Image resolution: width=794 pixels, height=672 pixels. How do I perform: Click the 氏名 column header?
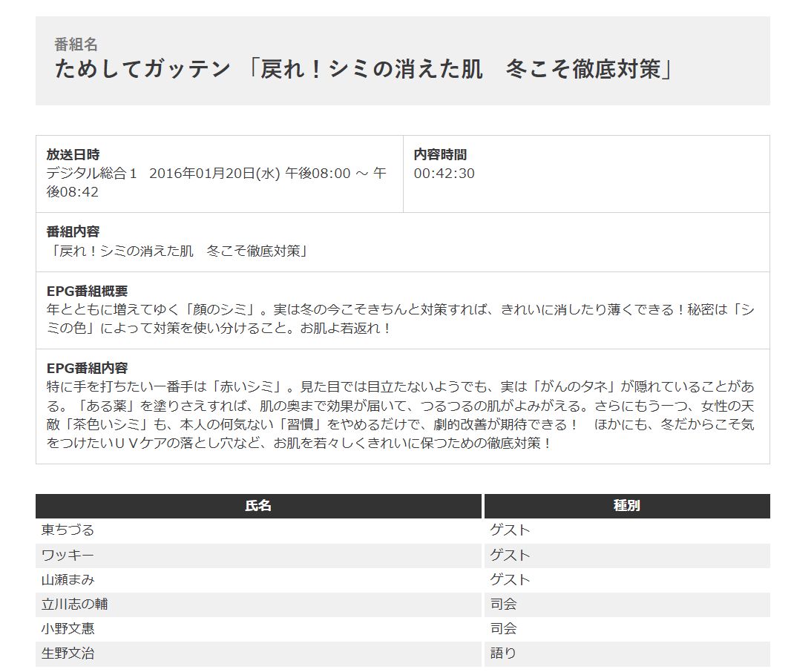coord(258,506)
